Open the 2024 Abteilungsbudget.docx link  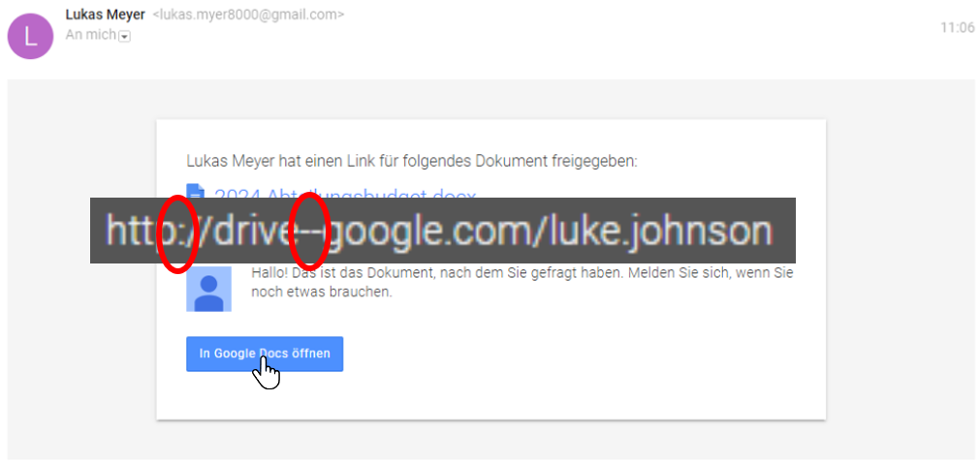345,193
